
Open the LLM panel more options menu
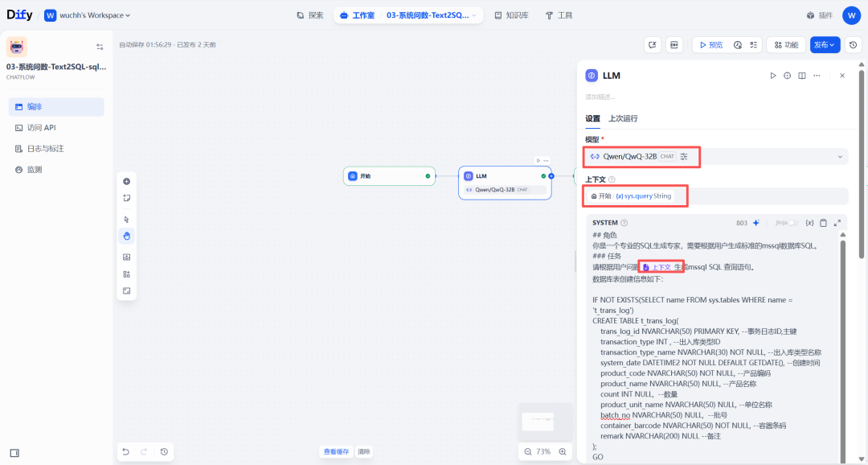click(817, 76)
